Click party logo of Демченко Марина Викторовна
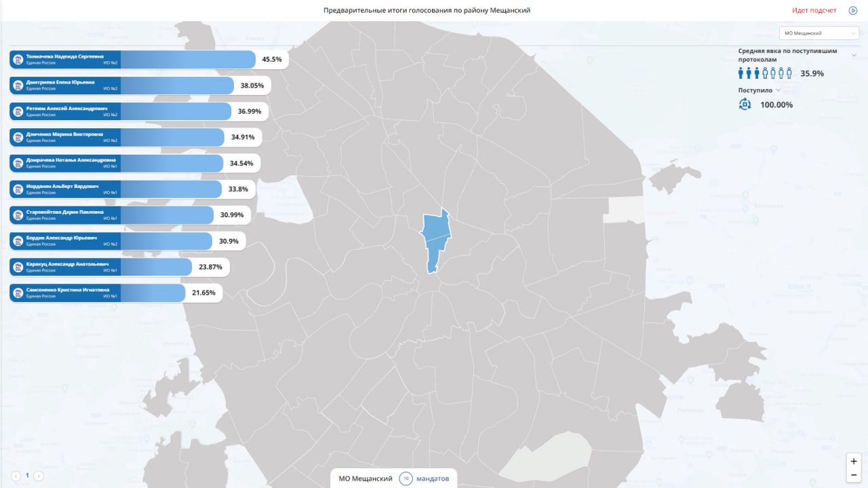Screen dimensions: 868x488 tap(18, 137)
